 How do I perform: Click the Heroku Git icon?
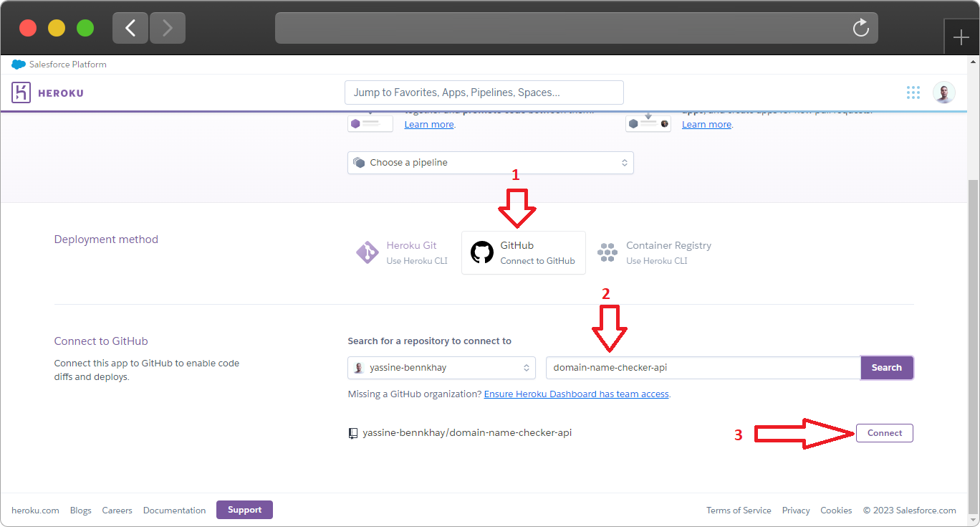(x=367, y=252)
